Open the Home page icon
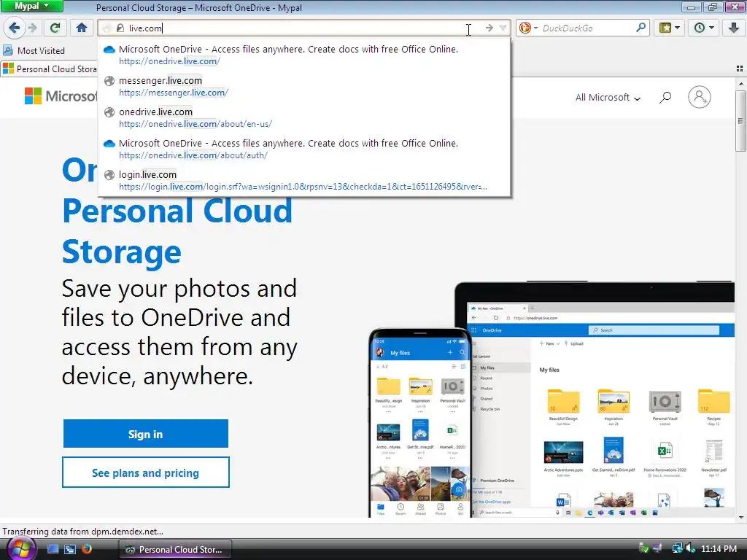Image resolution: width=747 pixels, height=560 pixels. click(82, 28)
